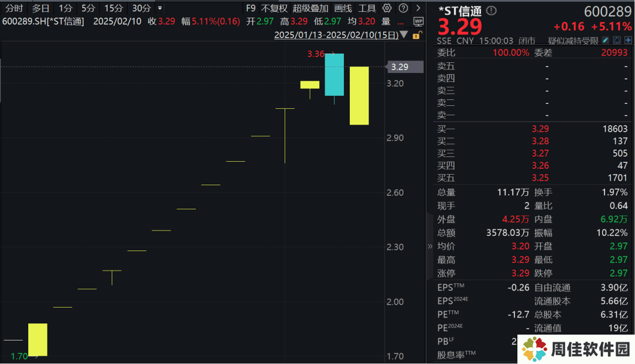
Task: Click 买一 volume 18603
Action: (x=615, y=129)
